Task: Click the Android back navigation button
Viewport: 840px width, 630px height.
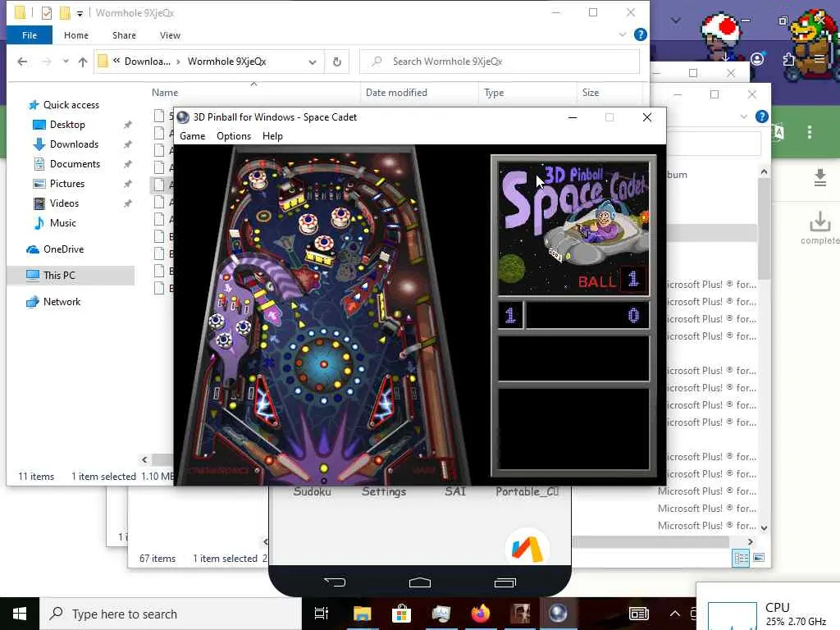Action: [335, 582]
